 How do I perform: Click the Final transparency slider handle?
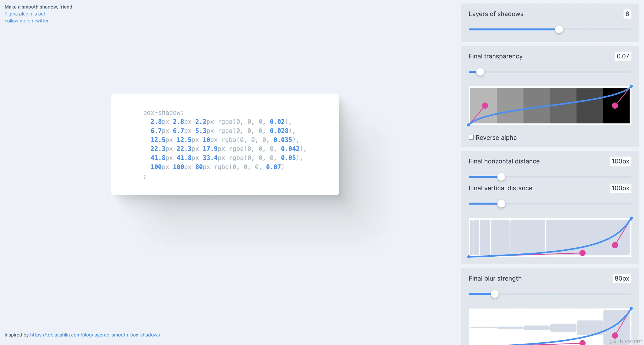click(480, 72)
